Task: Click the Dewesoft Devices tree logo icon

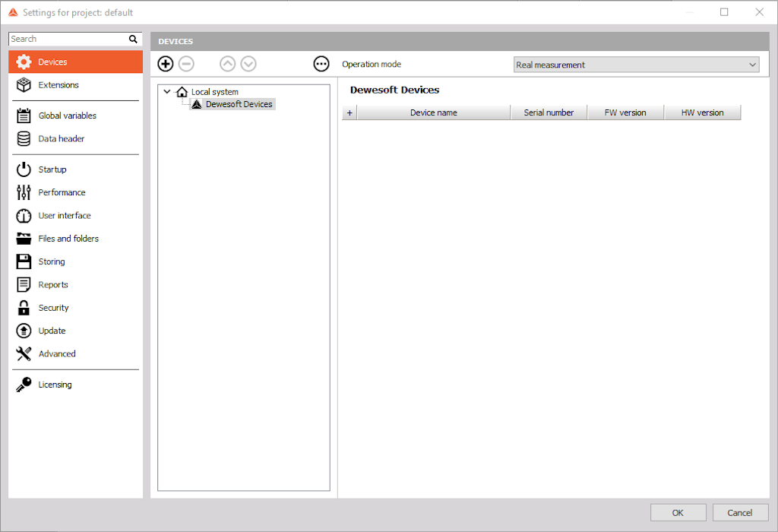Action: [197, 104]
